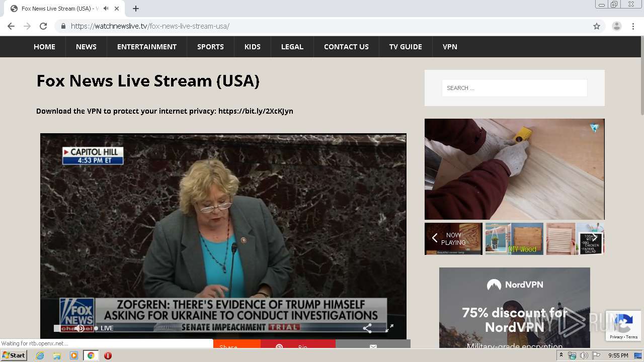Launch Internet Explorer from taskbar

40,355
